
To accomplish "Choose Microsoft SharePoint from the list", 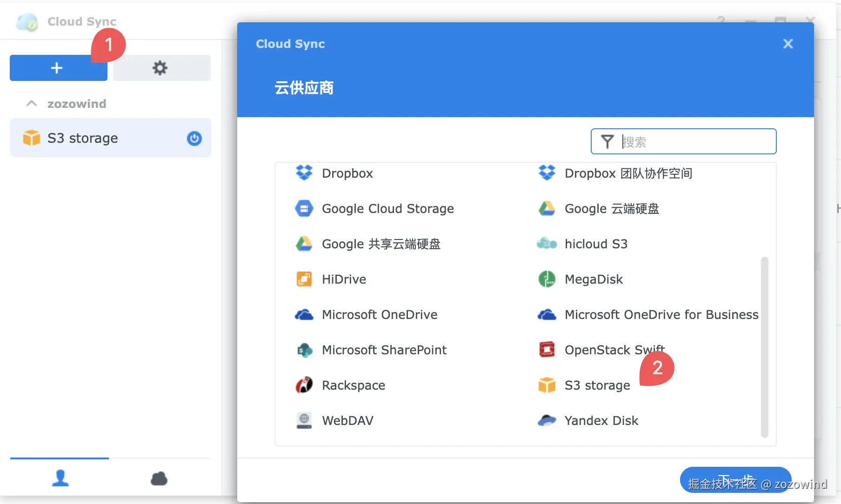I will pyautogui.click(x=384, y=350).
